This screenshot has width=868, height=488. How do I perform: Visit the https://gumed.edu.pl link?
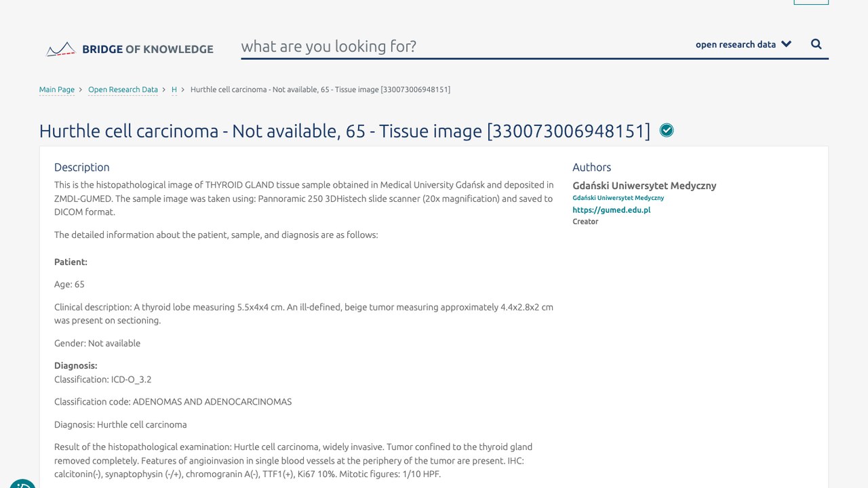(x=611, y=210)
